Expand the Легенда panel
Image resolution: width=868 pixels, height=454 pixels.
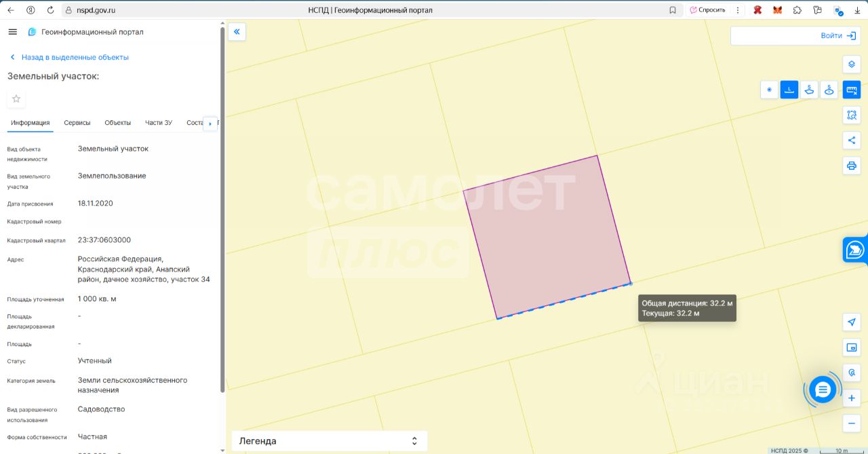(x=330, y=441)
